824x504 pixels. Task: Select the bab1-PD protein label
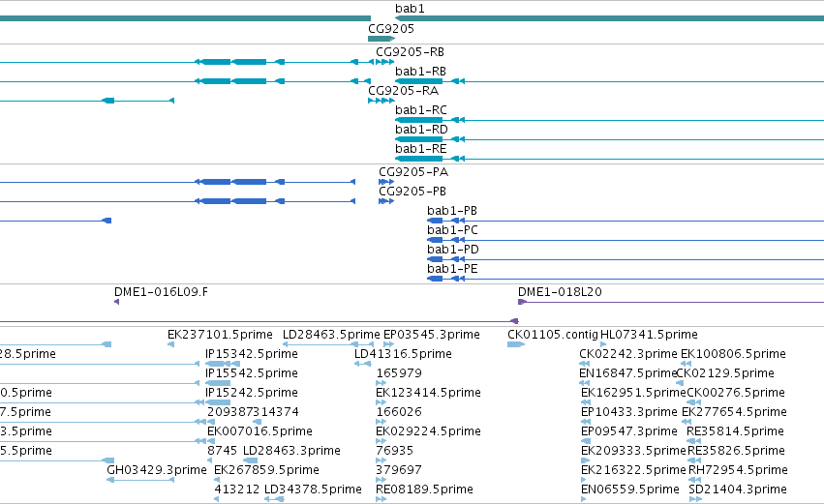(x=453, y=250)
